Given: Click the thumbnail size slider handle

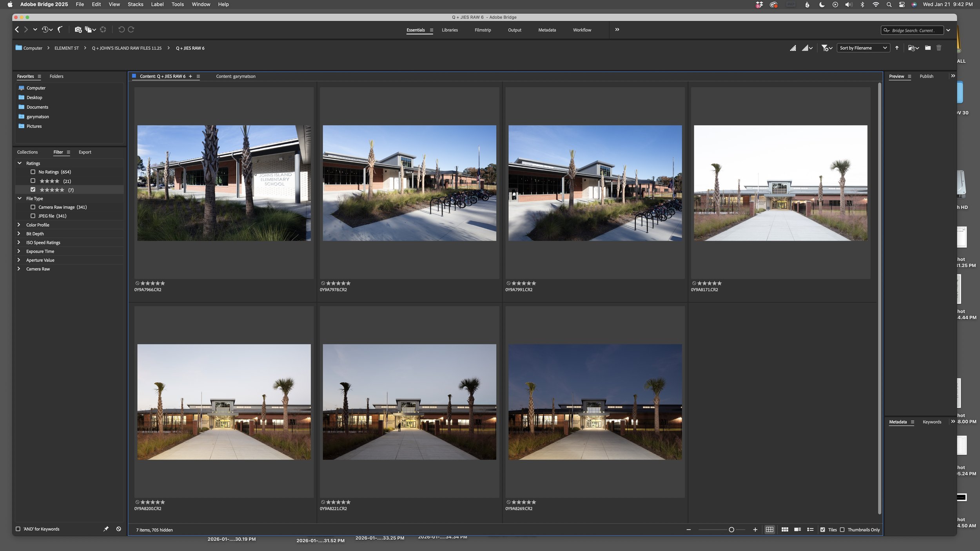Looking at the screenshot, I should tap(731, 529).
